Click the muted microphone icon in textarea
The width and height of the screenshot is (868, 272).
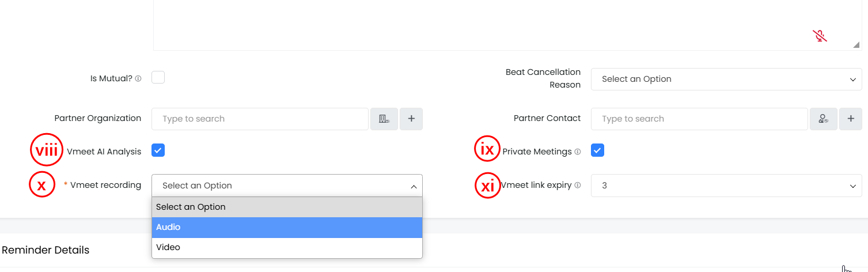click(820, 37)
